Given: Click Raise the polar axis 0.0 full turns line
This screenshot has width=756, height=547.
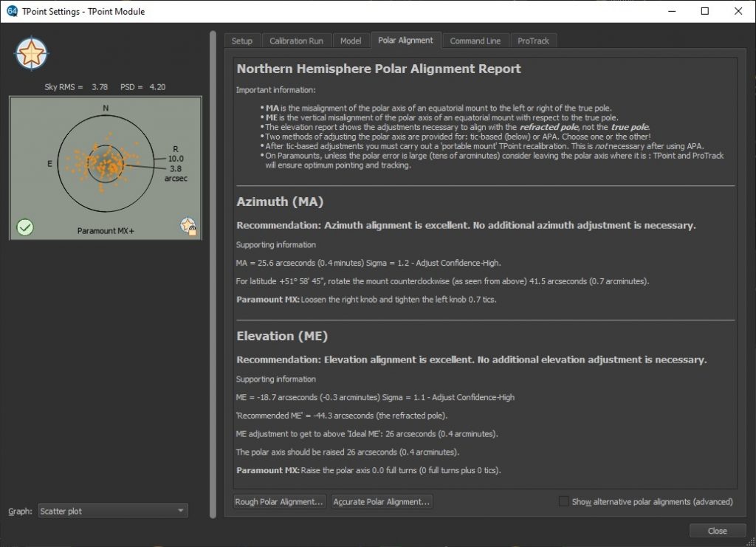Looking at the screenshot, I should (368, 470).
